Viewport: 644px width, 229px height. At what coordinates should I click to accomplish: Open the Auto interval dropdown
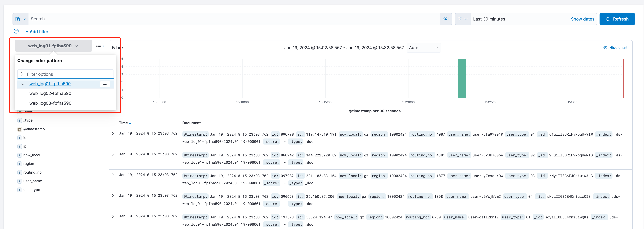click(x=423, y=48)
